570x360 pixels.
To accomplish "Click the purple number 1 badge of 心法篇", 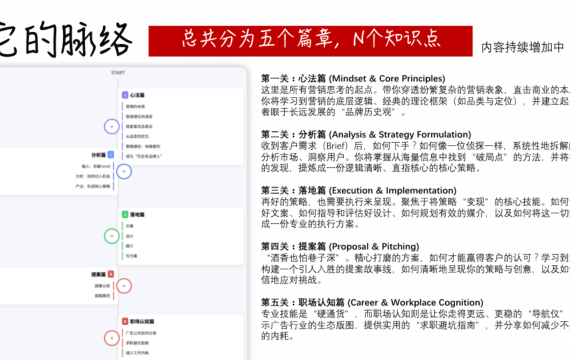I will coord(125,95).
